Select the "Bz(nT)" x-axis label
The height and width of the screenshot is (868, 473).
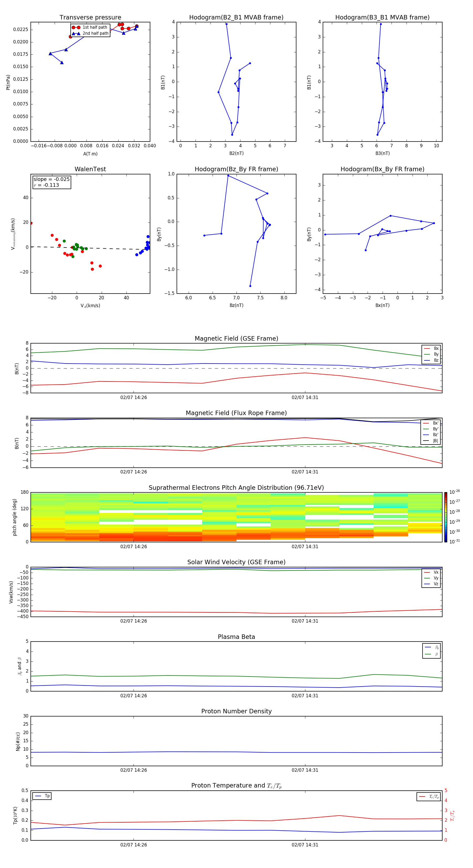(236, 305)
